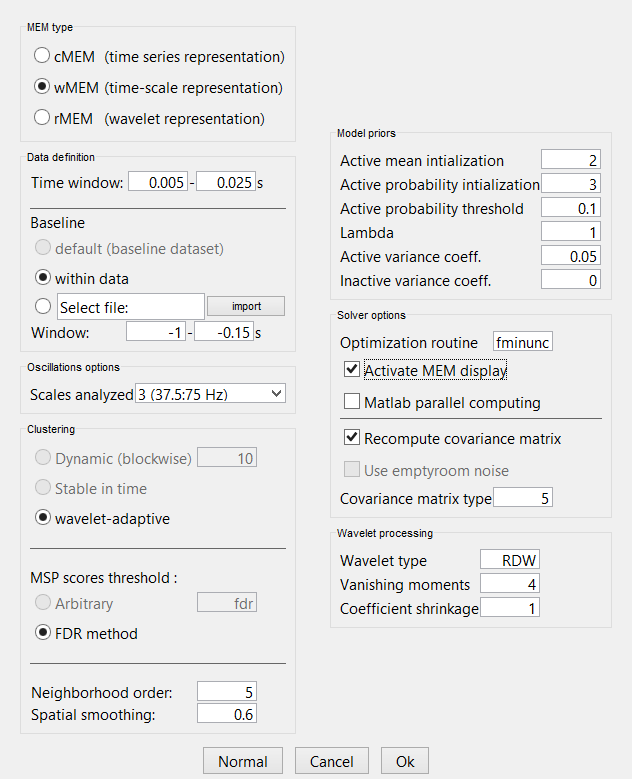Click the Select file path field
Viewport: 632px width, 779px height.
coord(131,307)
